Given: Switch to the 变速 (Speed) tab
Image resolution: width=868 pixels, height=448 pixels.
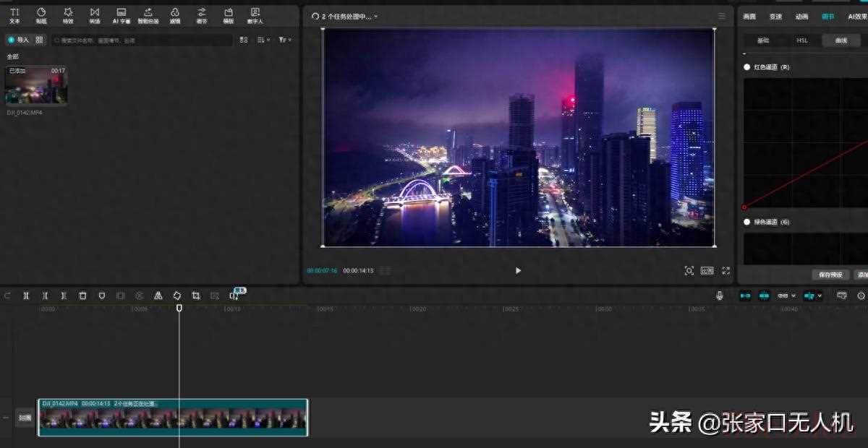Looking at the screenshot, I should (x=775, y=16).
